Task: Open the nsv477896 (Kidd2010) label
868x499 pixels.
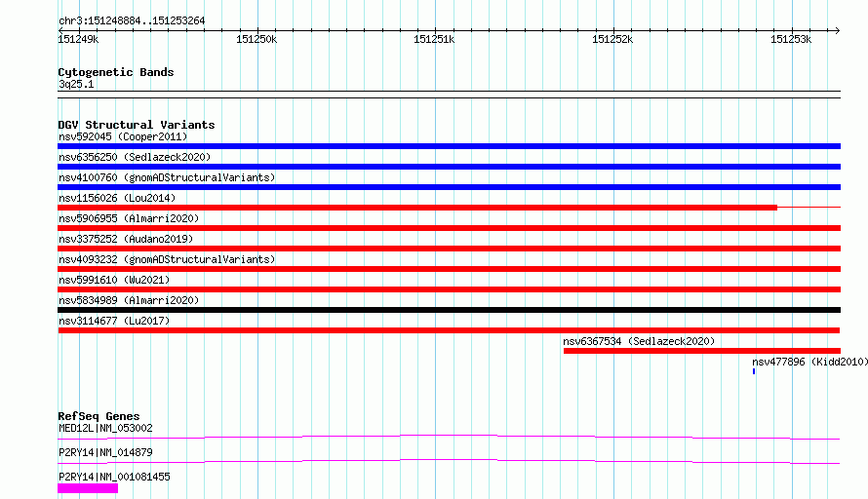Action: click(809, 362)
